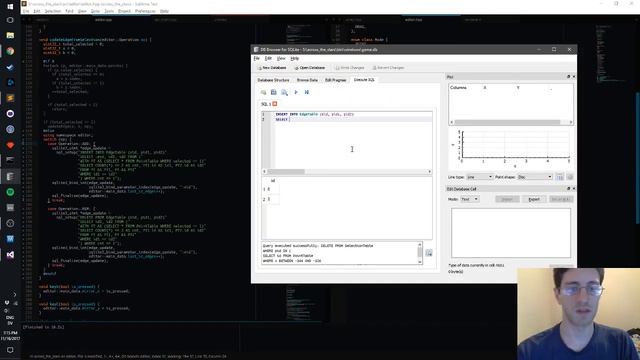Click the save results view icon beside message log
The width and height of the screenshot is (640, 360).
tap(429, 253)
